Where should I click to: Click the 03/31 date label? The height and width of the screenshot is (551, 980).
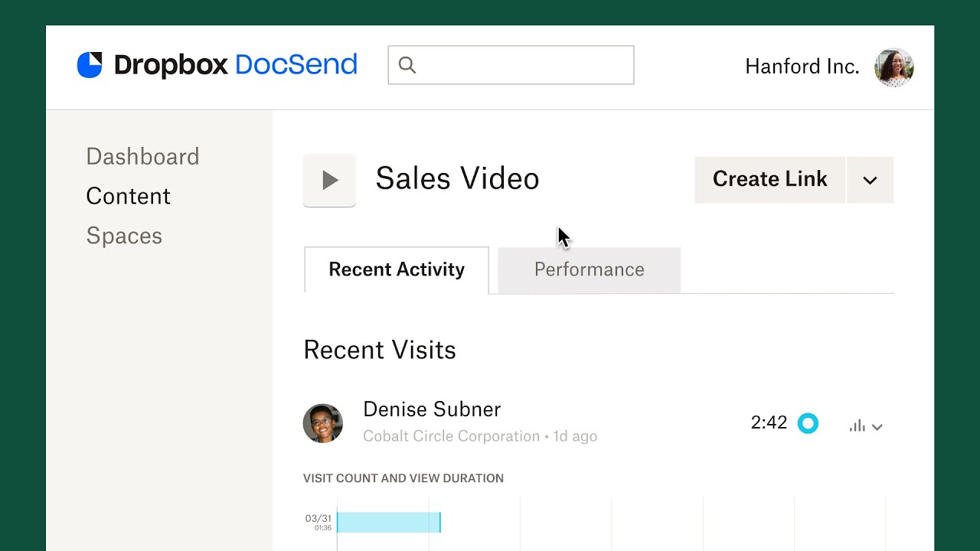pyautogui.click(x=318, y=518)
